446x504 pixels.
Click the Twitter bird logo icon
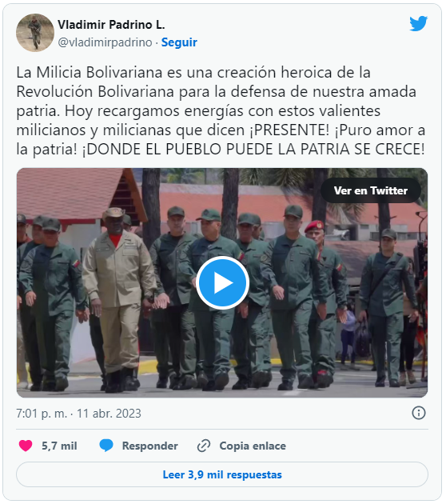click(418, 23)
